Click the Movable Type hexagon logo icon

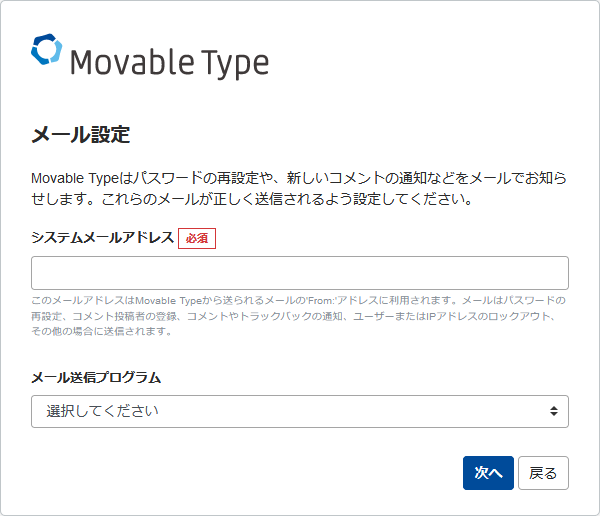click(x=47, y=51)
